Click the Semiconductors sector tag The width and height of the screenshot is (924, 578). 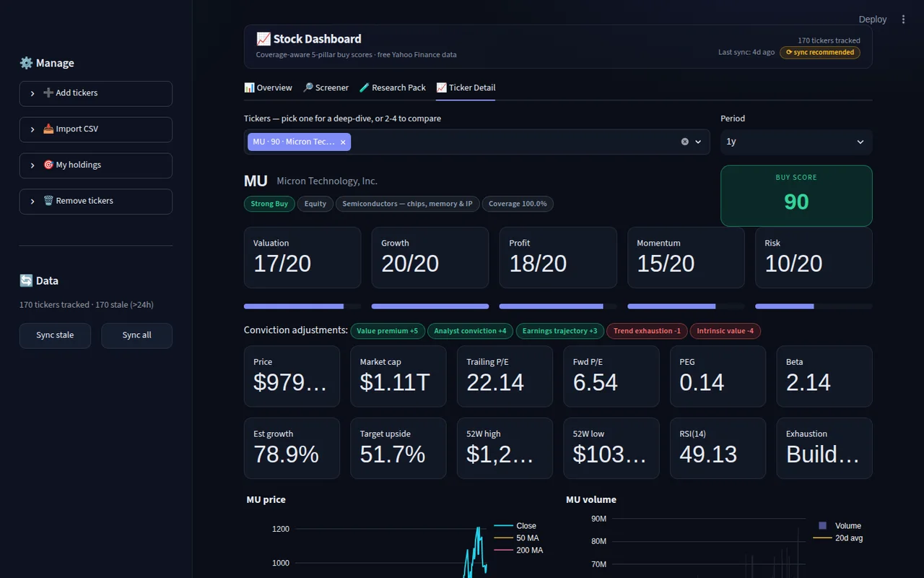point(407,204)
